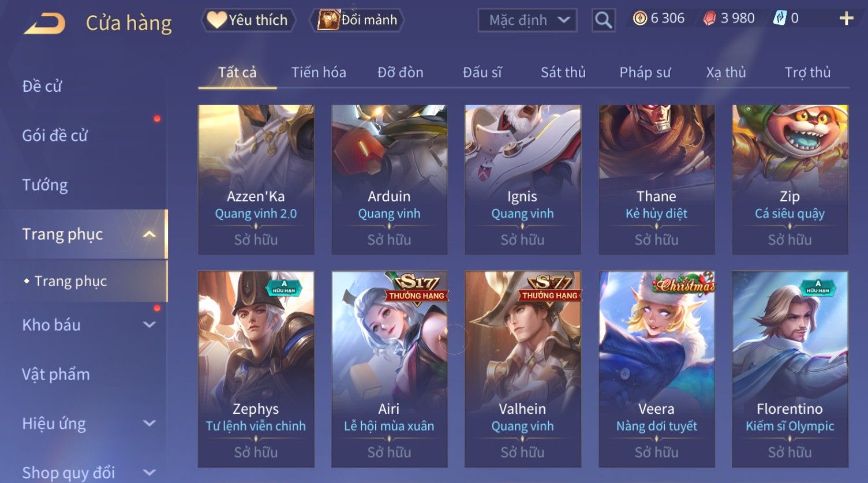Click the gold coin currency icon

tap(639, 18)
